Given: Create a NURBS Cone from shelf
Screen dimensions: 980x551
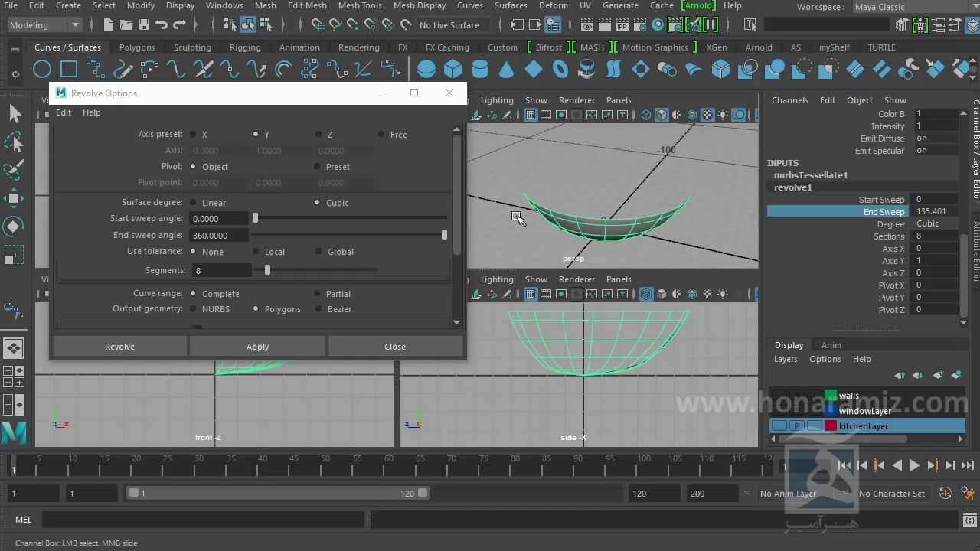Looking at the screenshot, I should point(507,70).
